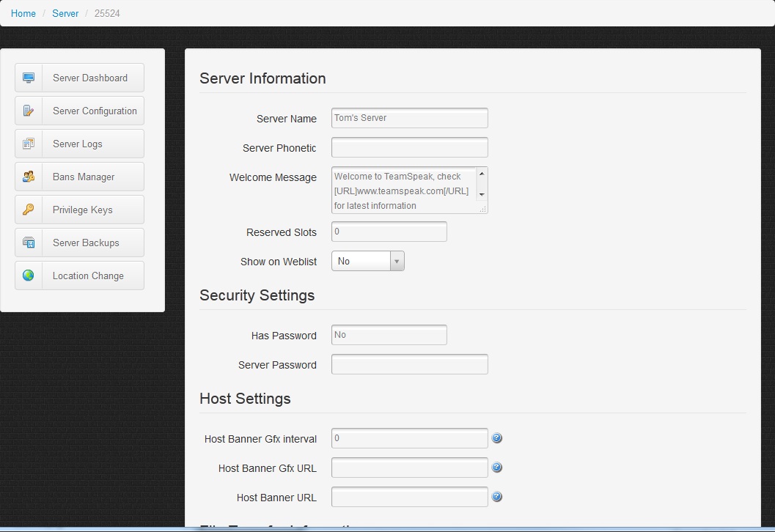The height and width of the screenshot is (532, 775).
Task: Focus the Server Name input field
Action: [x=409, y=118]
